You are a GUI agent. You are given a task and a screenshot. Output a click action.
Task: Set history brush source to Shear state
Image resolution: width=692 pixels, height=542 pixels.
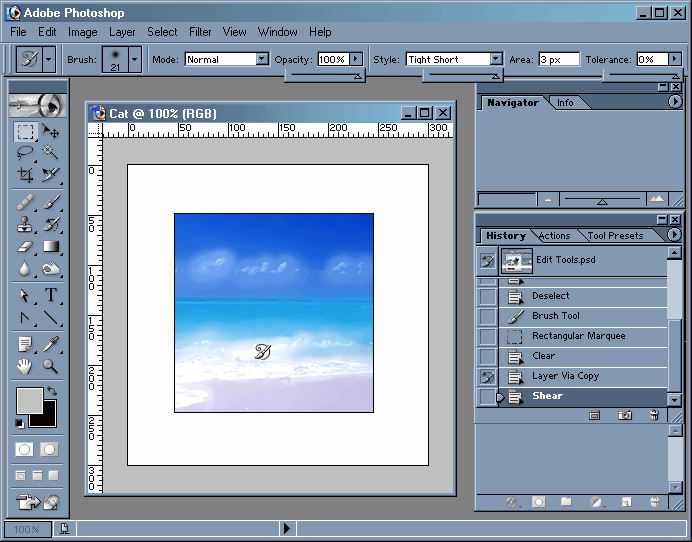pos(488,396)
